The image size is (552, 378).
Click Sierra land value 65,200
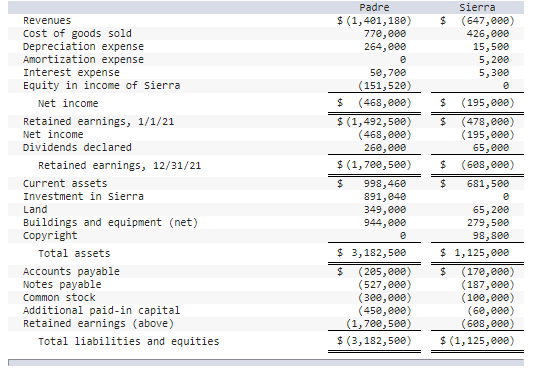click(491, 210)
